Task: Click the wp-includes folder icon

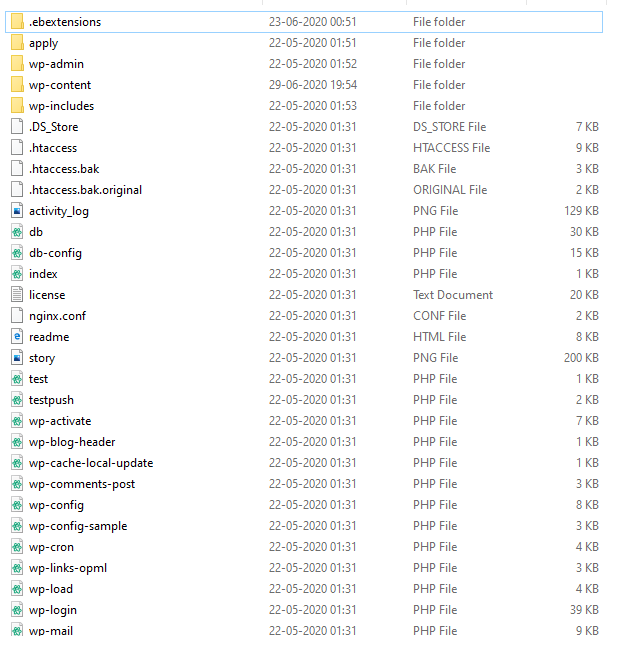Action: (17, 105)
